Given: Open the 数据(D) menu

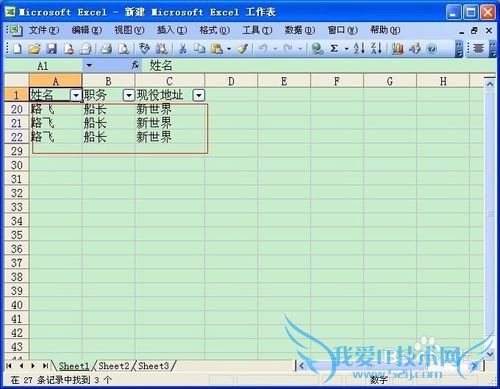Looking at the screenshot, I should point(300,30).
